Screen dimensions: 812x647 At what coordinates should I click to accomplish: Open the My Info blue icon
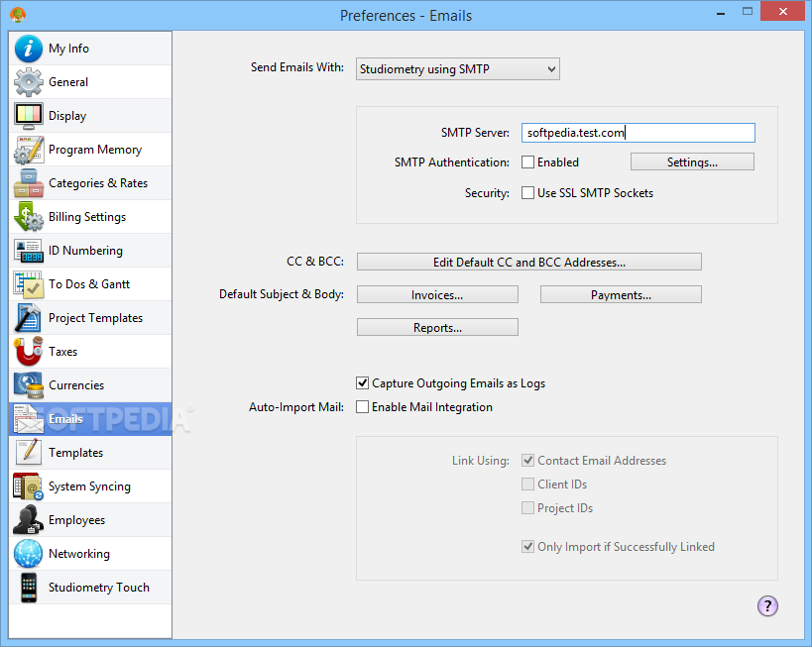tap(29, 49)
